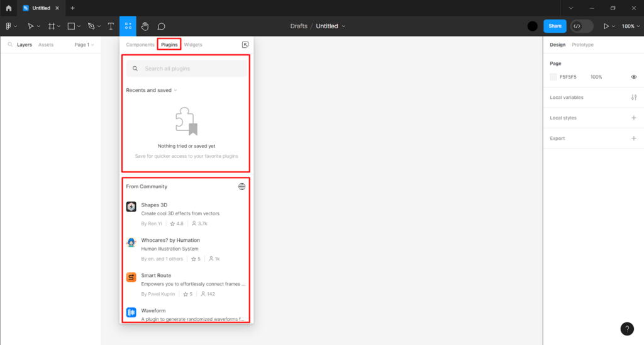Switch to the Components tab
644x345 pixels.
(140, 45)
